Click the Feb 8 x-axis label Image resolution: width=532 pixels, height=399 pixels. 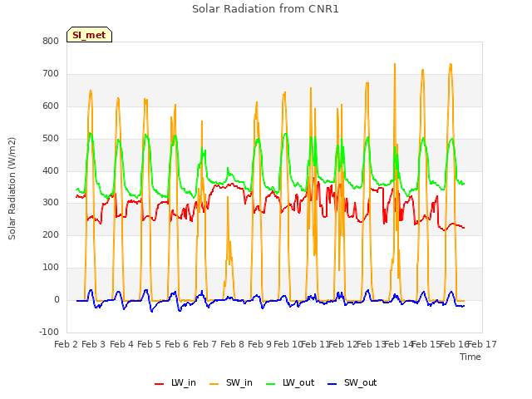tap(232, 344)
